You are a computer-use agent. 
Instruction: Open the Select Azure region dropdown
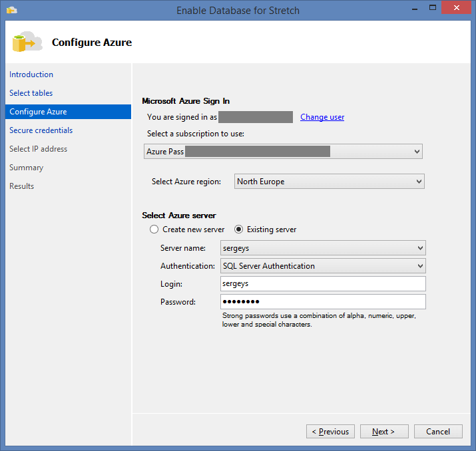330,182
